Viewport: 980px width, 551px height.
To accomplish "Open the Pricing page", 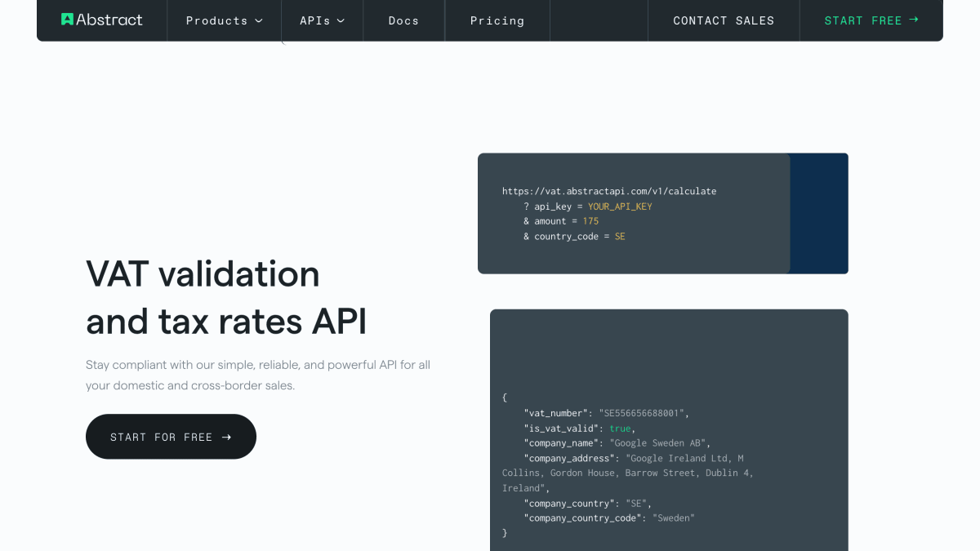I will click(x=497, y=20).
